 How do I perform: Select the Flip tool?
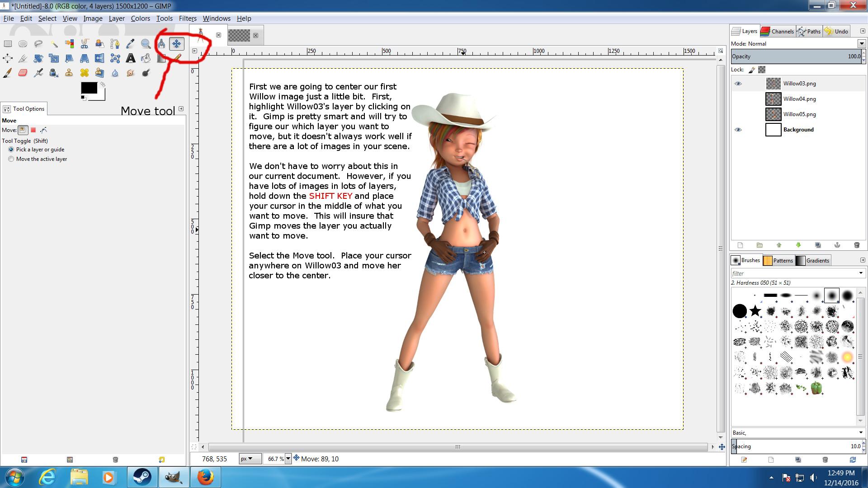tap(99, 58)
